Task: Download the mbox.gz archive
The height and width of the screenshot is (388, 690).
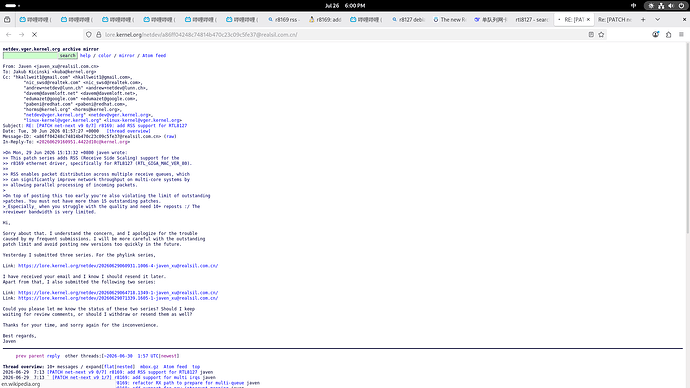Action: pyautogui.click(x=149, y=366)
